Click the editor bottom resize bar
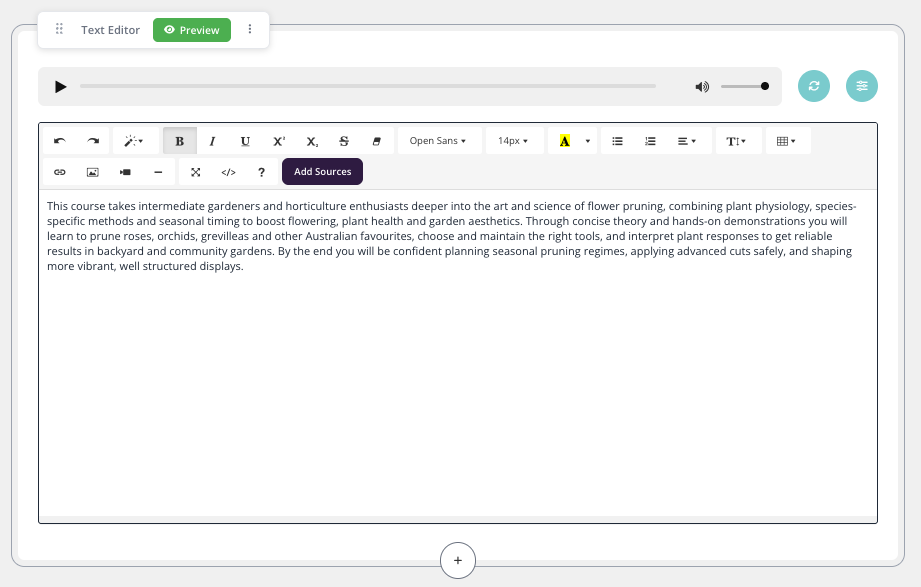Screen dimensions: 921x587 pyautogui.click(x=458, y=519)
